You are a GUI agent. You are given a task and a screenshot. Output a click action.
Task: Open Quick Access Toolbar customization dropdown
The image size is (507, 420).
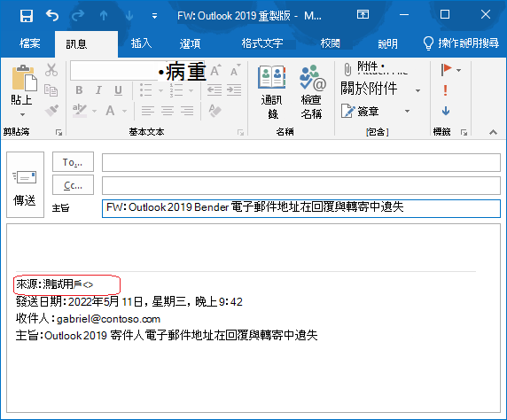coord(155,16)
